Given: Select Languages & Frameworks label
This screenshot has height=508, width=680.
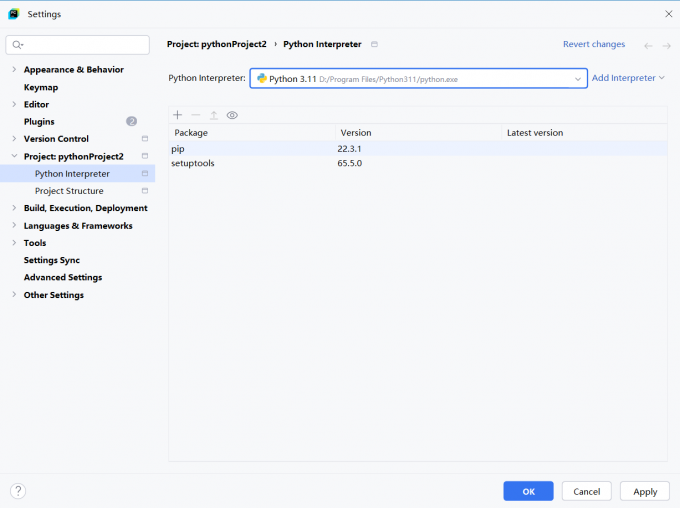Looking at the screenshot, I should click(78, 226).
